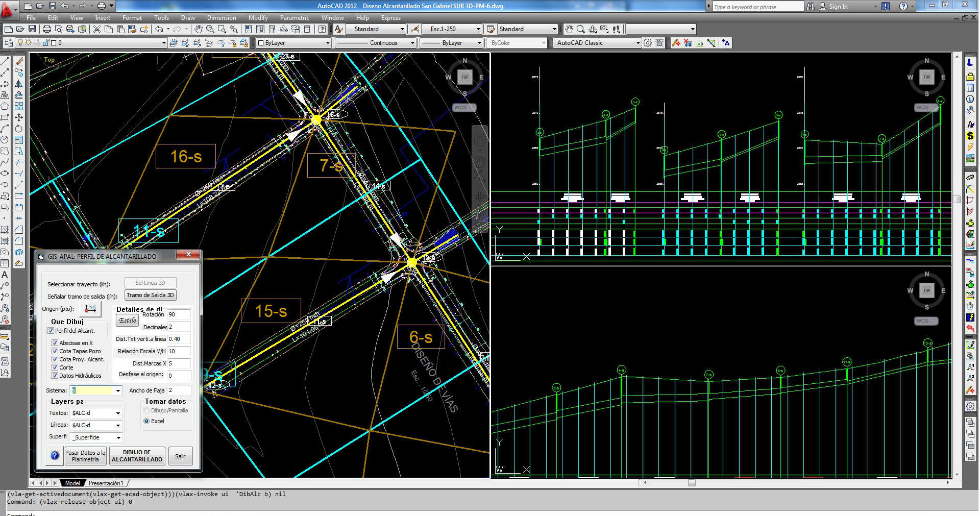Uncheck the Abscisas en X checkbox
Viewport: 980px width, 516px height.
55,343
